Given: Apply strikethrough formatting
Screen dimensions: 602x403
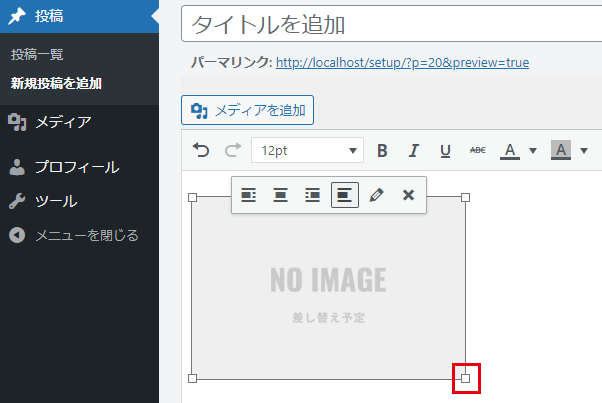Looking at the screenshot, I should pyautogui.click(x=477, y=151).
